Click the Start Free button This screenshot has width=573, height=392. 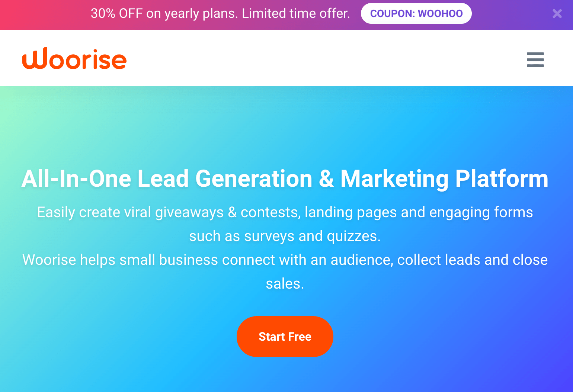pos(285,337)
